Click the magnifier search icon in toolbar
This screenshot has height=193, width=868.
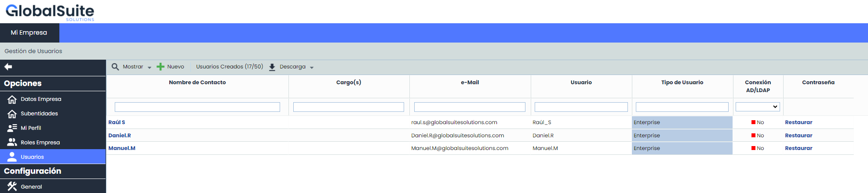115,67
